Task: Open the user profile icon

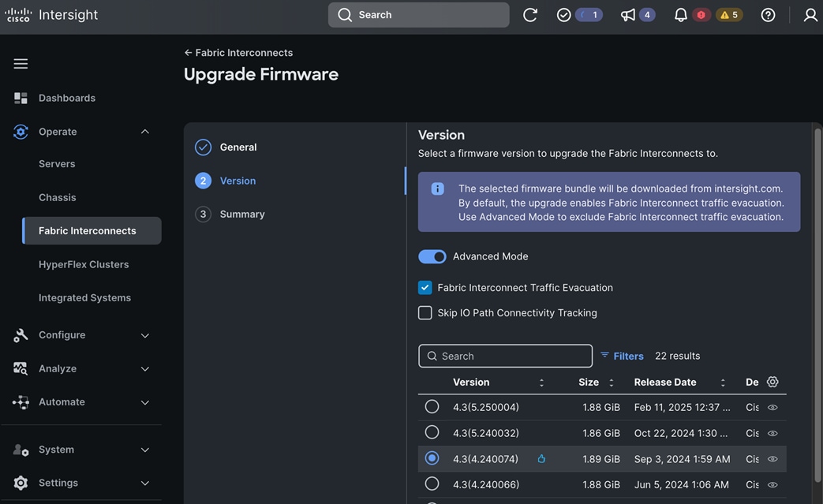Action: point(810,15)
